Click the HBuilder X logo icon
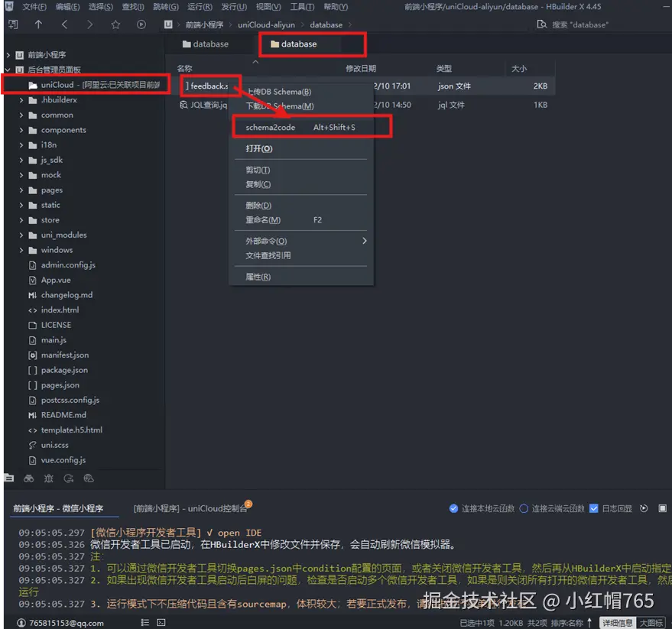The height and width of the screenshot is (629, 672). point(9,6)
